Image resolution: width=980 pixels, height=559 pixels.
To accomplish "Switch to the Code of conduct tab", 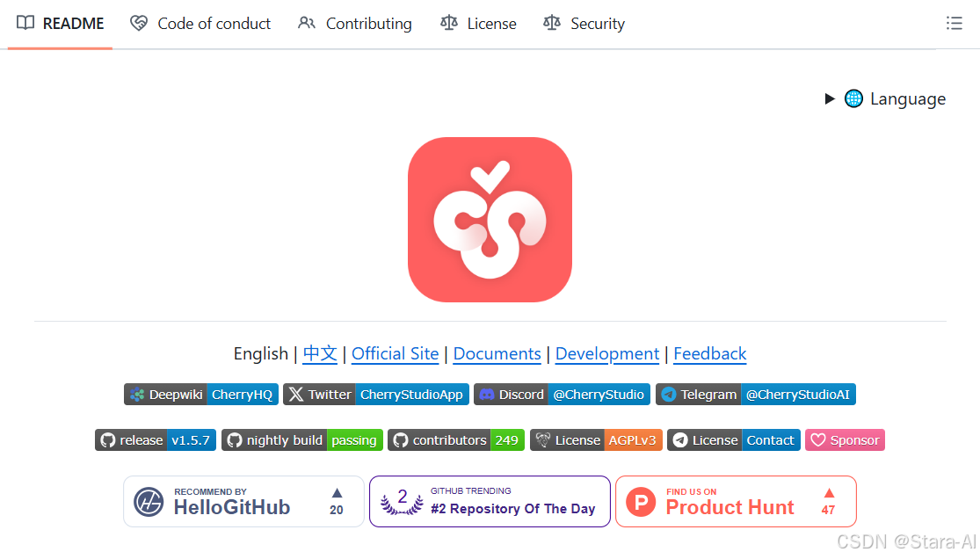I will click(x=200, y=24).
